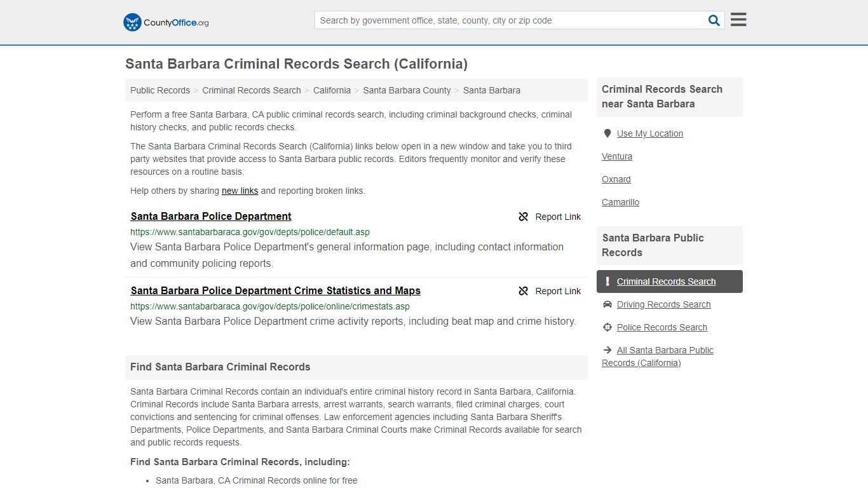This screenshot has height=488, width=868.
Task: Click the arrow icon for All Public Records
Action: point(607,350)
